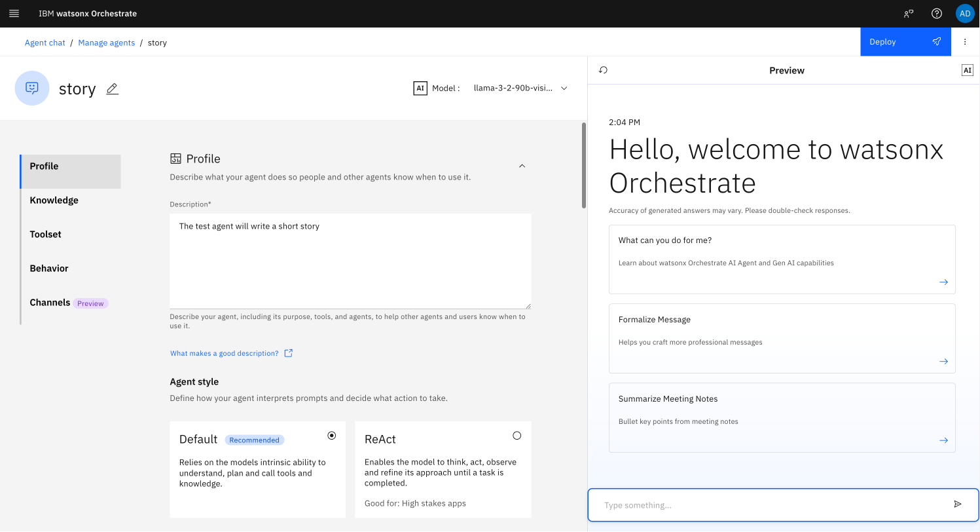Click the user/agent switcher icon in header
Screen dimensions: 980x532
[x=908, y=13]
